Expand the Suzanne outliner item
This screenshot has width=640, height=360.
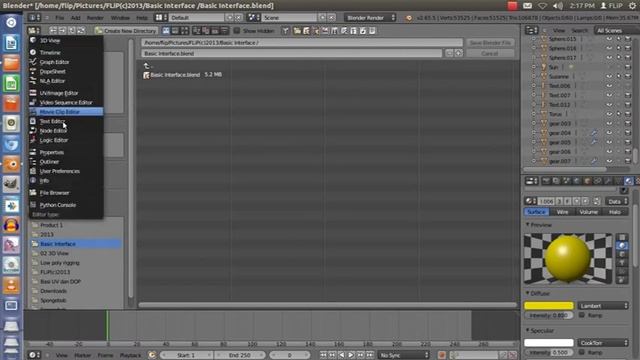pos(533,76)
